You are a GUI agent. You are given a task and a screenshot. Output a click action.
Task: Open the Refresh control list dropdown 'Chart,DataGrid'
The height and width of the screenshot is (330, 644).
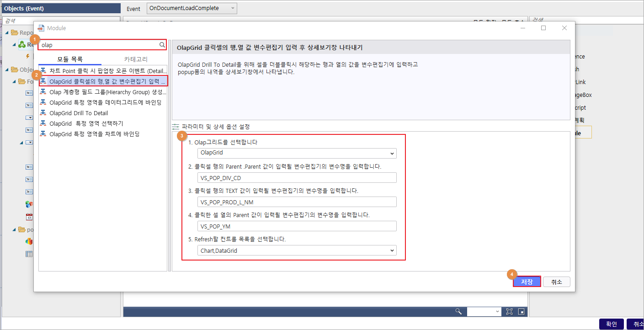(x=297, y=250)
